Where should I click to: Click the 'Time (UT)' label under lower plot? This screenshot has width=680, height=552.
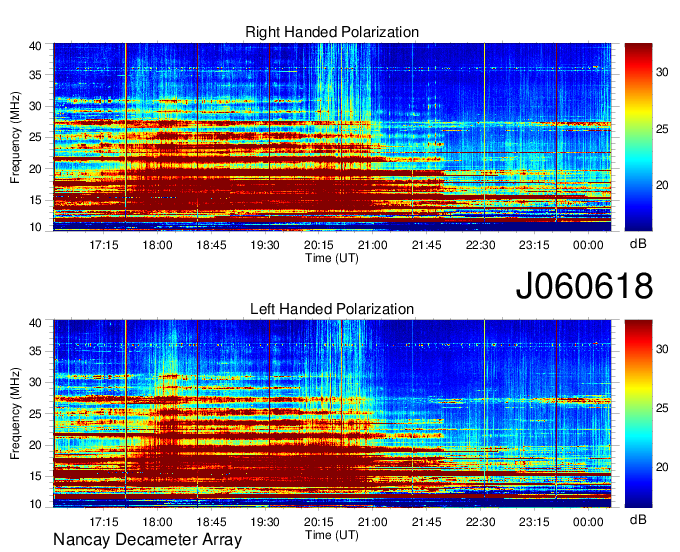pos(332,535)
